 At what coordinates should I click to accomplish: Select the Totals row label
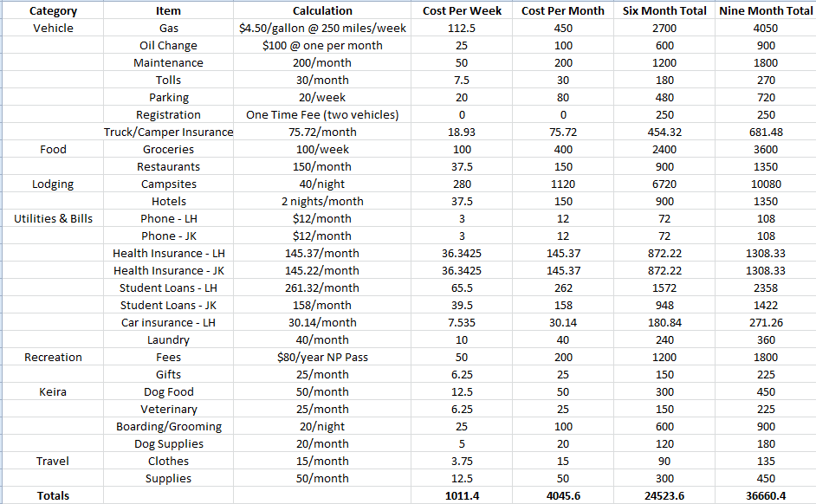(53, 496)
